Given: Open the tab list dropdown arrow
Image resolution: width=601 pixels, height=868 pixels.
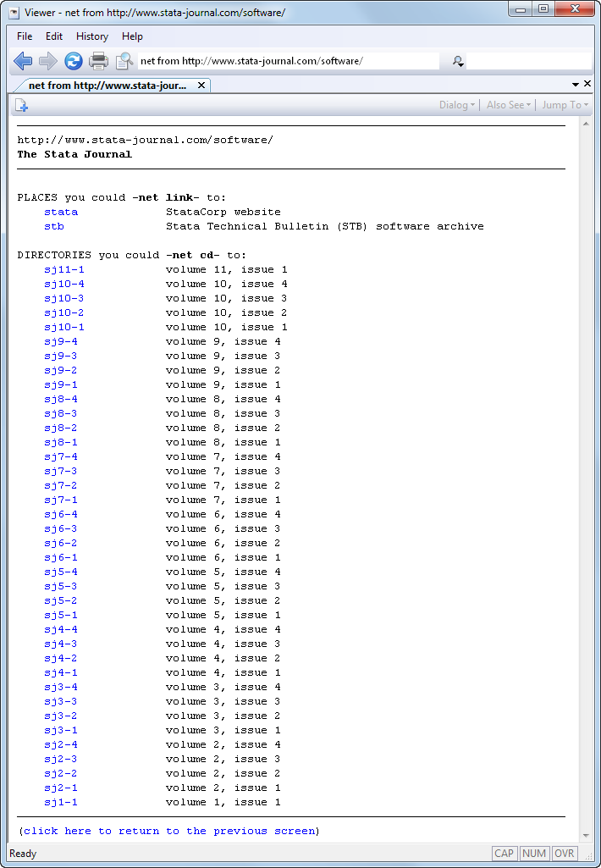Looking at the screenshot, I should [576, 85].
